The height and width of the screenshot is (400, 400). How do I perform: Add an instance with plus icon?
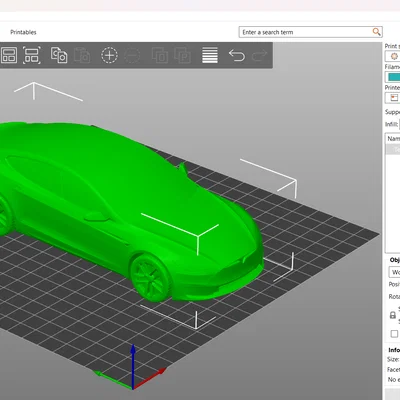[x=109, y=55]
